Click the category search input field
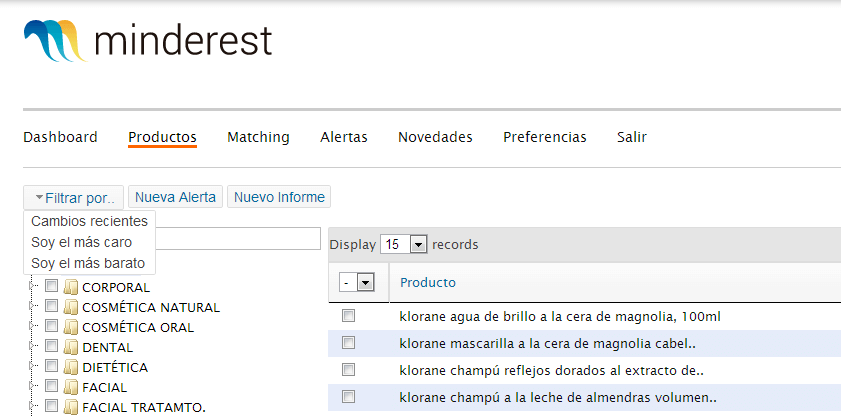This screenshot has width=841, height=416. tap(238, 239)
